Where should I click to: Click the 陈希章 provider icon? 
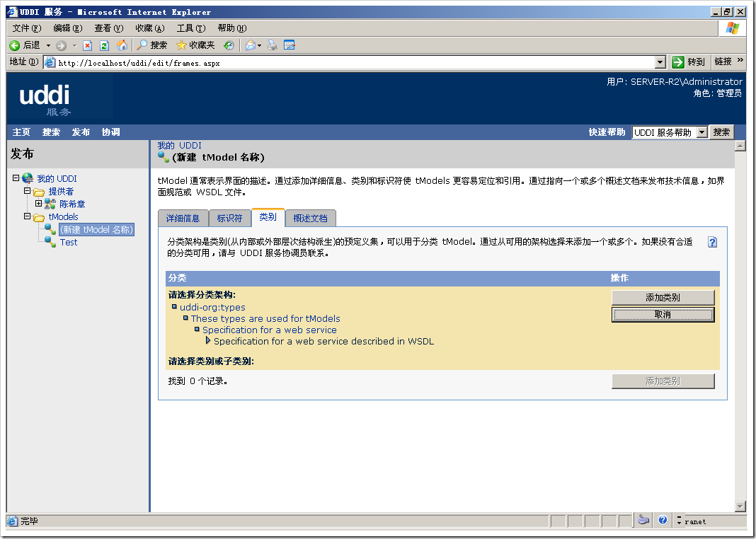point(50,204)
